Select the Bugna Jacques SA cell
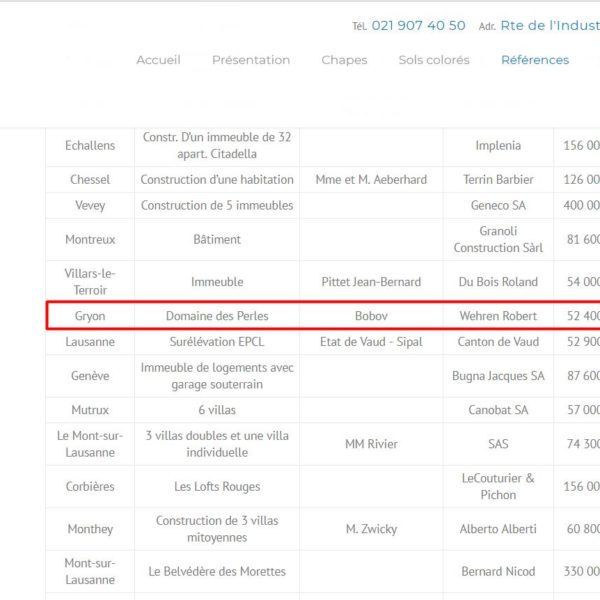 click(498, 376)
